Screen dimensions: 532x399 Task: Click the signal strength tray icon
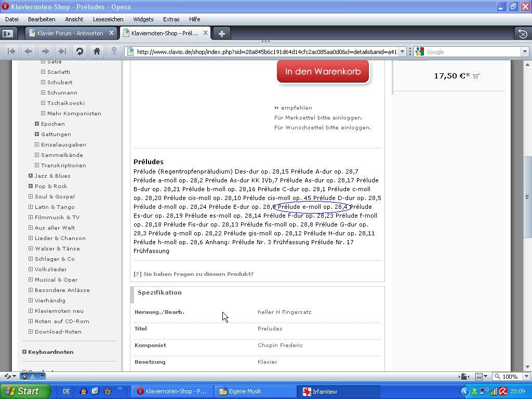[x=494, y=392]
